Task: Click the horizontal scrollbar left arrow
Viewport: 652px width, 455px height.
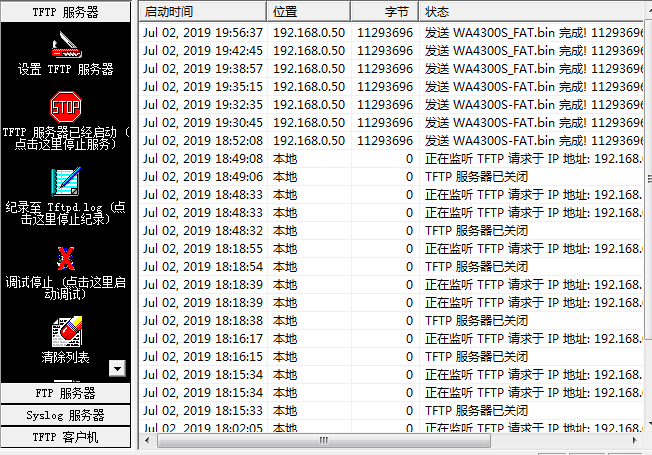Action: tap(147, 440)
